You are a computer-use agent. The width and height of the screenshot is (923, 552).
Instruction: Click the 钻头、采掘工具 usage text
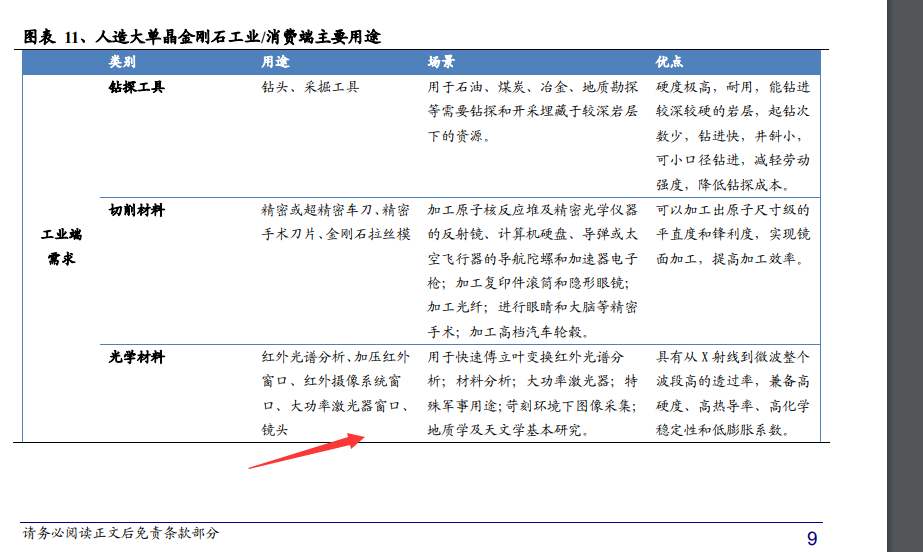pyautogui.click(x=309, y=87)
